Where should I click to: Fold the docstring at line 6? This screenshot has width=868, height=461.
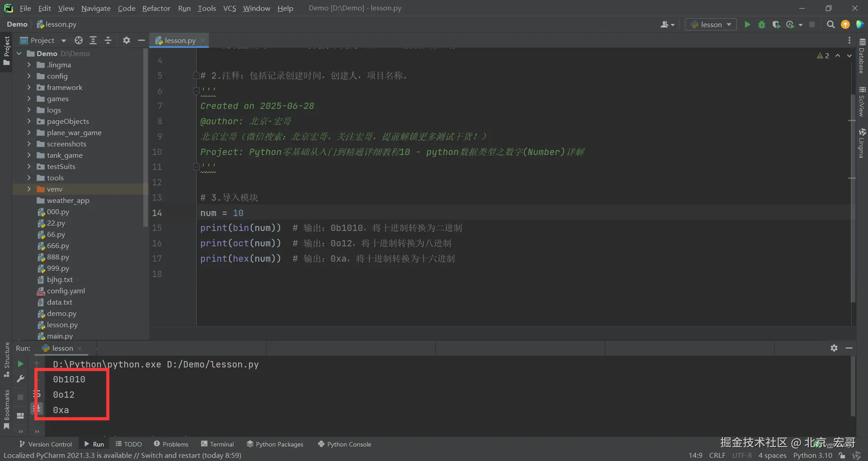coord(196,91)
